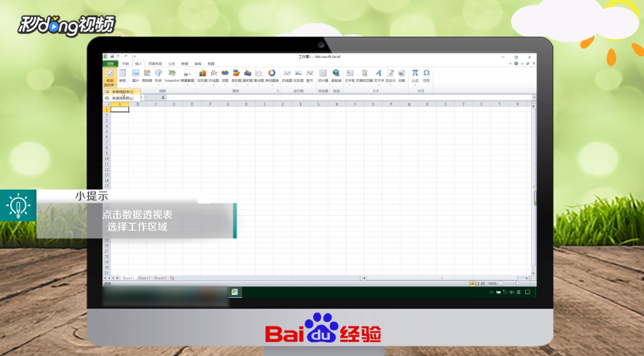The width and height of the screenshot is (644, 356).
Task: Insert a column chart (柱形图)
Action: [203, 77]
